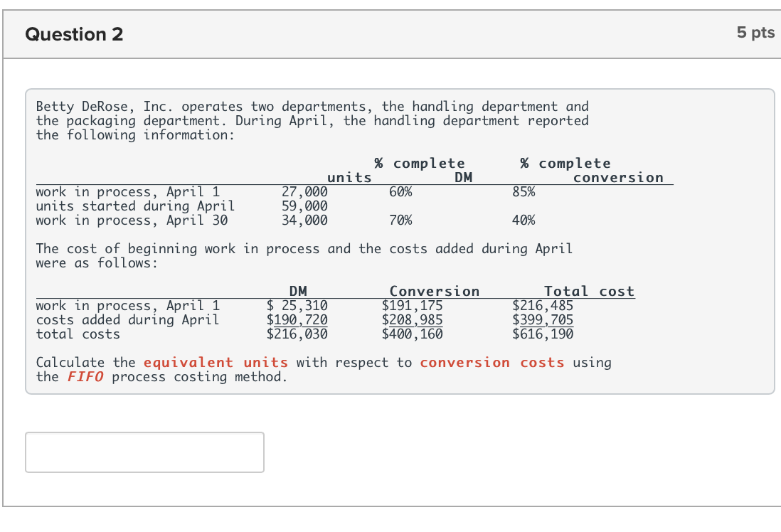Click the $191,175 conversion cost
Image resolution: width=781 pixels, height=532 pixels.
(x=412, y=305)
